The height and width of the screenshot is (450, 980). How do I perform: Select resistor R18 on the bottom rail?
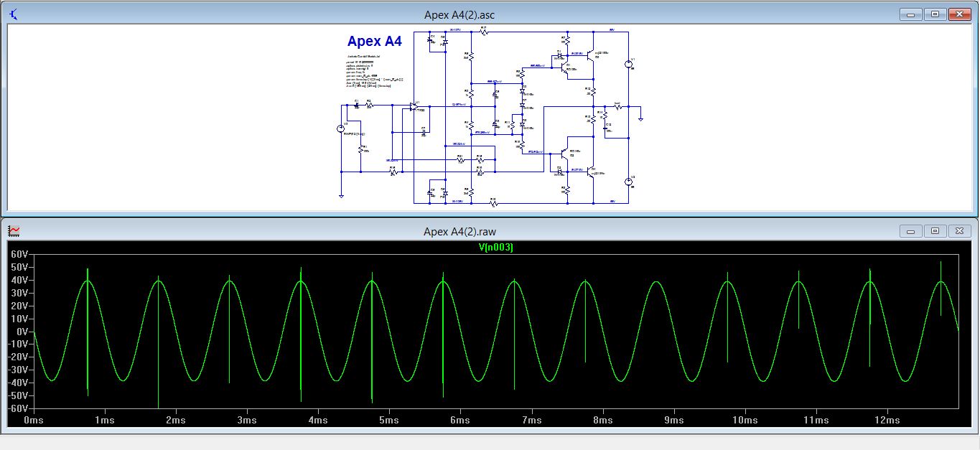[493, 203]
